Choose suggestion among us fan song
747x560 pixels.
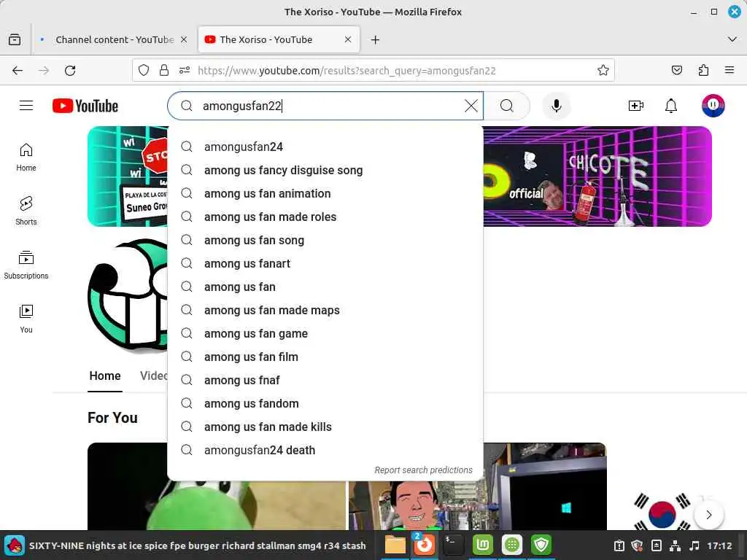click(325, 240)
